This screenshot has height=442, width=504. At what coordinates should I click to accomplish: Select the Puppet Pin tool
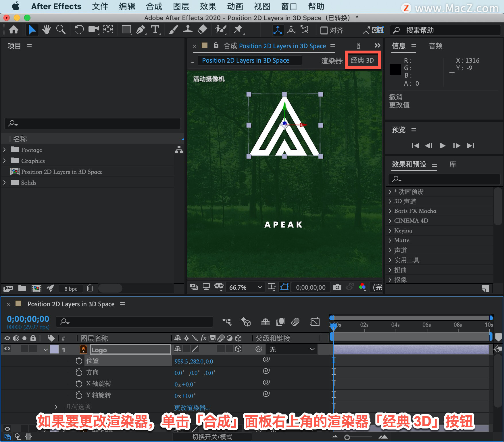[238, 30]
